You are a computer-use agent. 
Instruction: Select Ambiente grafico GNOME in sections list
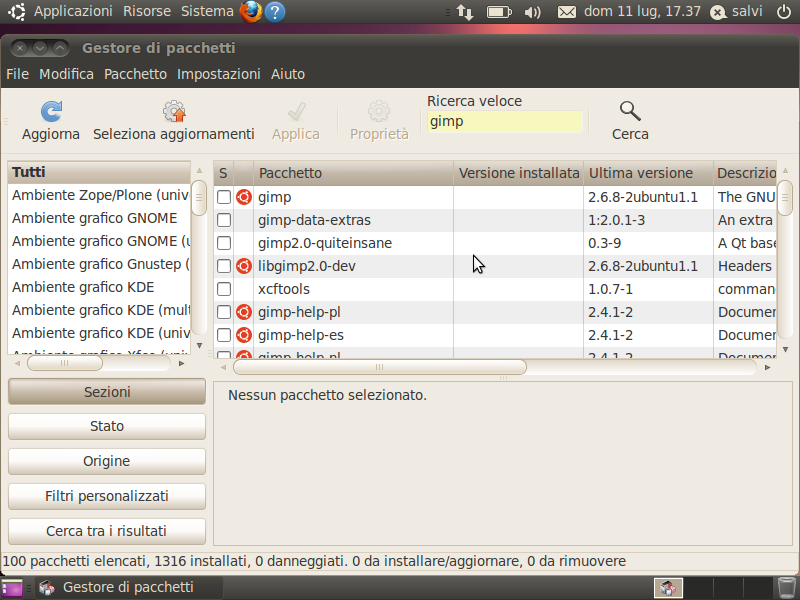pyautogui.click(x=99, y=218)
